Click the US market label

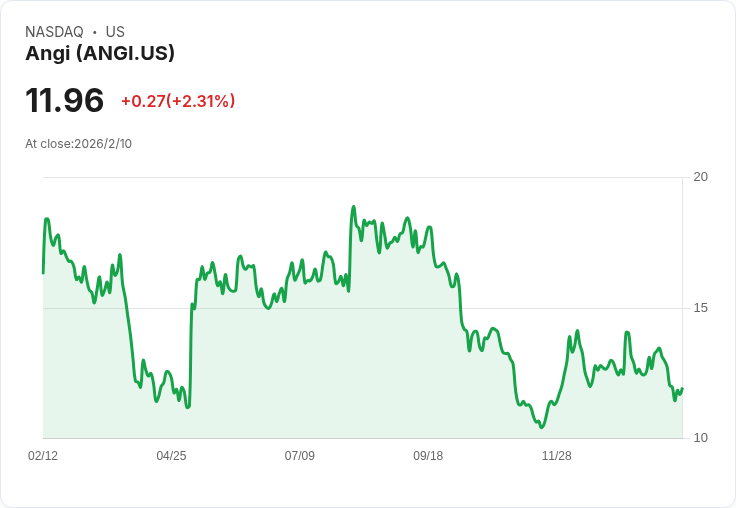tap(115, 32)
